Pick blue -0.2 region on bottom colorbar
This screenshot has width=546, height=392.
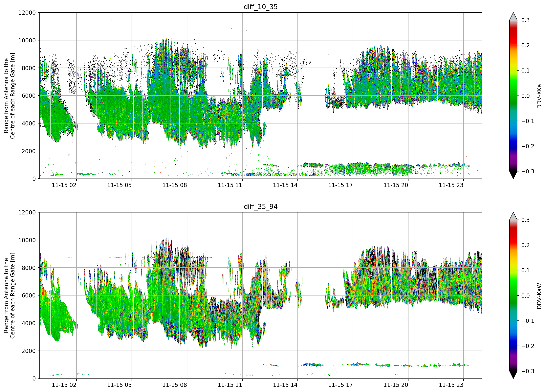click(513, 346)
